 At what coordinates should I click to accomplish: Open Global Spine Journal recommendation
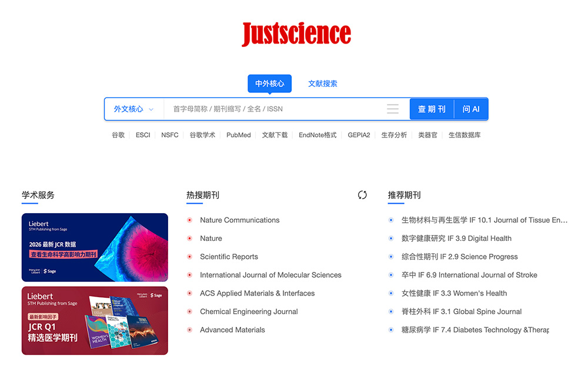(x=461, y=311)
